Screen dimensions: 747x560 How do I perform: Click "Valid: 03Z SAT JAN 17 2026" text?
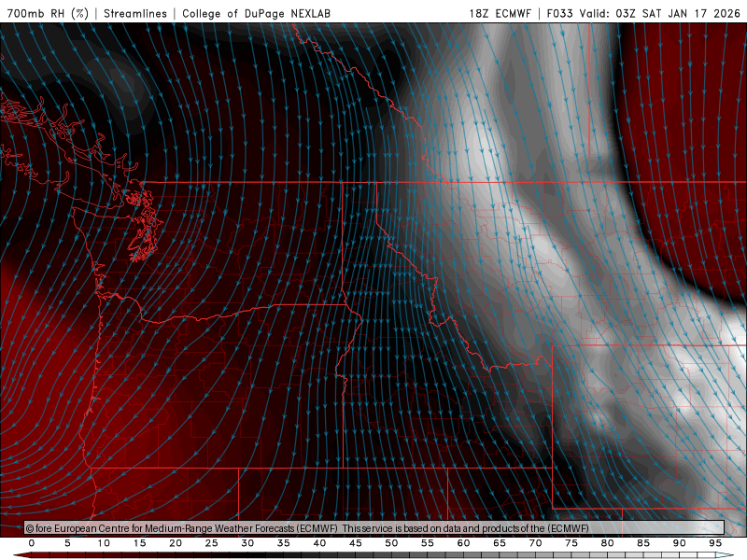click(x=660, y=13)
